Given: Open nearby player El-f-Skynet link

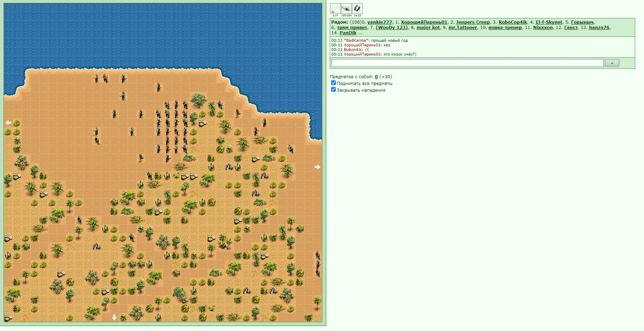Looking at the screenshot, I should (549, 22).
